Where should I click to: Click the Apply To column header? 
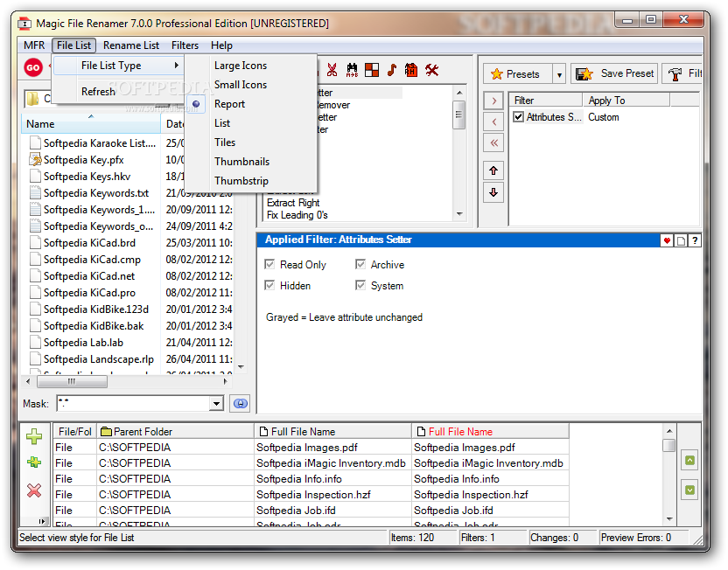(x=626, y=101)
